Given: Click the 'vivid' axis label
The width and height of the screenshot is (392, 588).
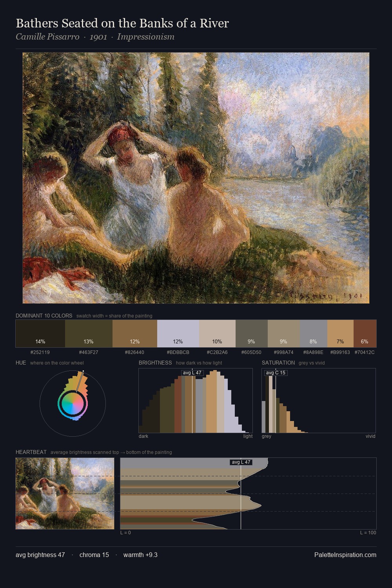Looking at the screenshot, I should (370, 436).
